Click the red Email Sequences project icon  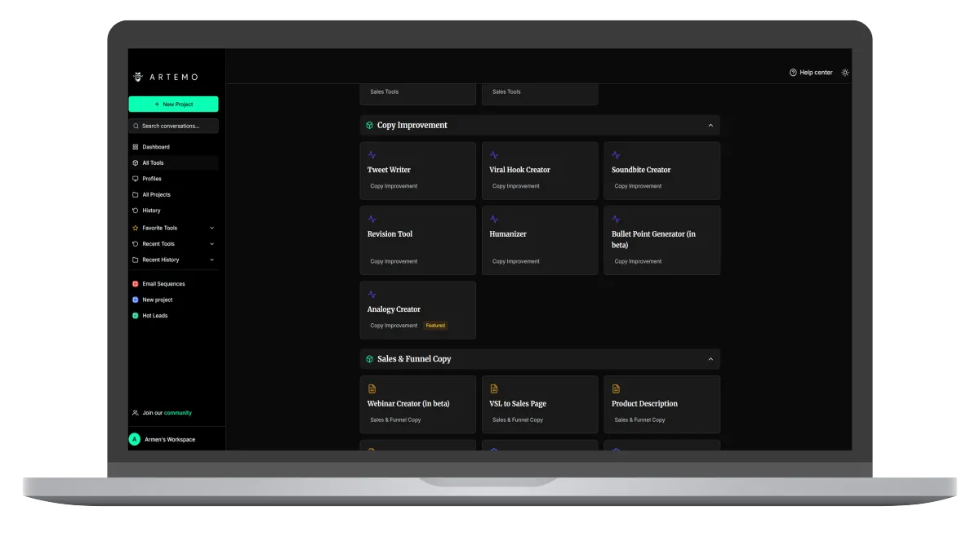(x=136, y=284)
